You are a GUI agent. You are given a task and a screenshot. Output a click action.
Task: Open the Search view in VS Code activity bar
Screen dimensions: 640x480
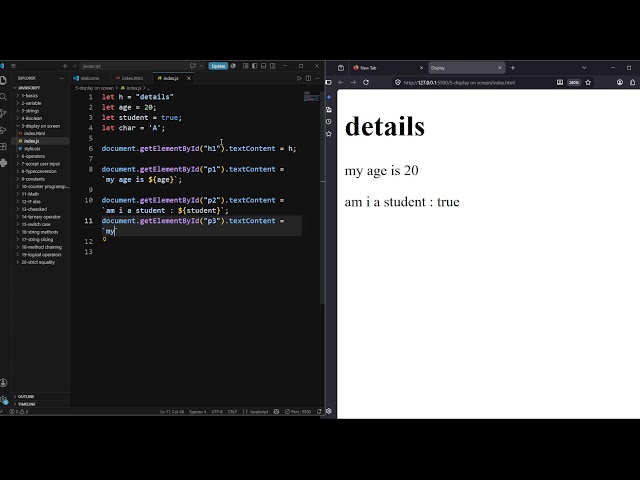[x=3, y=97]
